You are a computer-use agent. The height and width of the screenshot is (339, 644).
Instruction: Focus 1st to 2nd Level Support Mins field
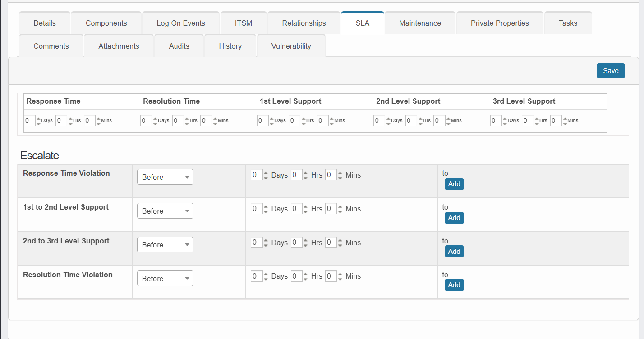331,209
